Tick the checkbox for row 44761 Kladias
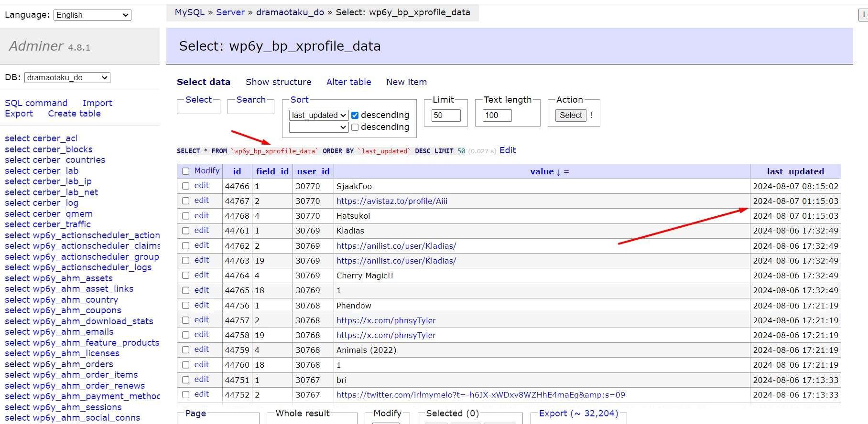 (185, 231)
